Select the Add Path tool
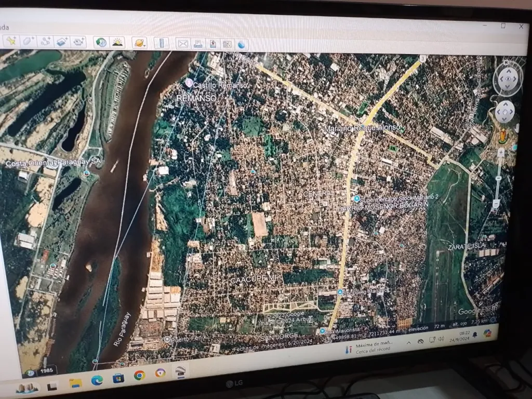This screenshot has width=532, height=399. pos(45,42)
